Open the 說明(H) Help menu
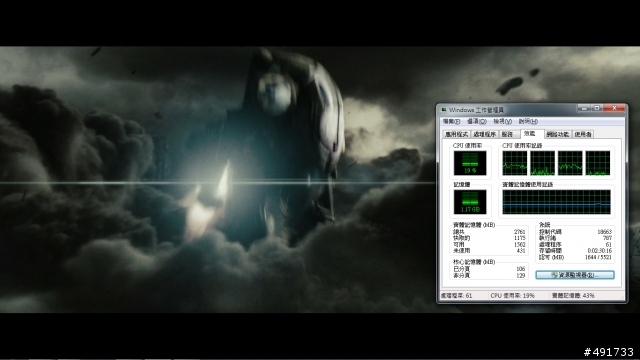The width and height of the screenshot is (640, 360). click(x=528, y=121)
